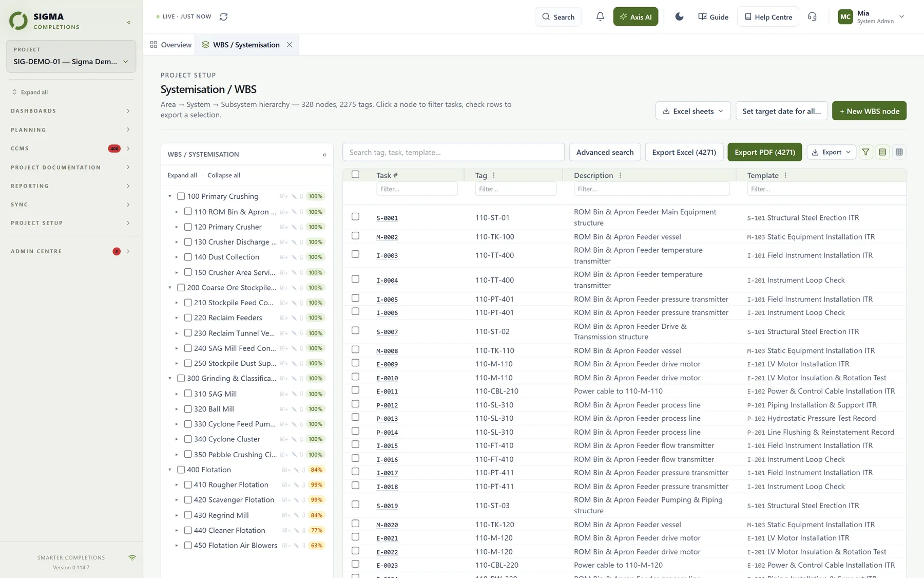Click the download arrow icon on 140 Dust Collection
The width and height of the screenshot is (924, 578).
coord(301,257)
